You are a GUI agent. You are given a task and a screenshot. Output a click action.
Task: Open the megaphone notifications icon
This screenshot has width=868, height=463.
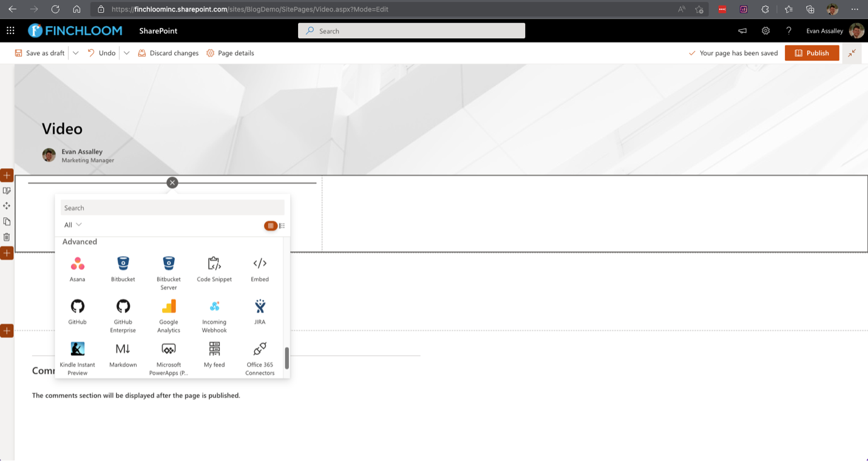tap(742, 31)
